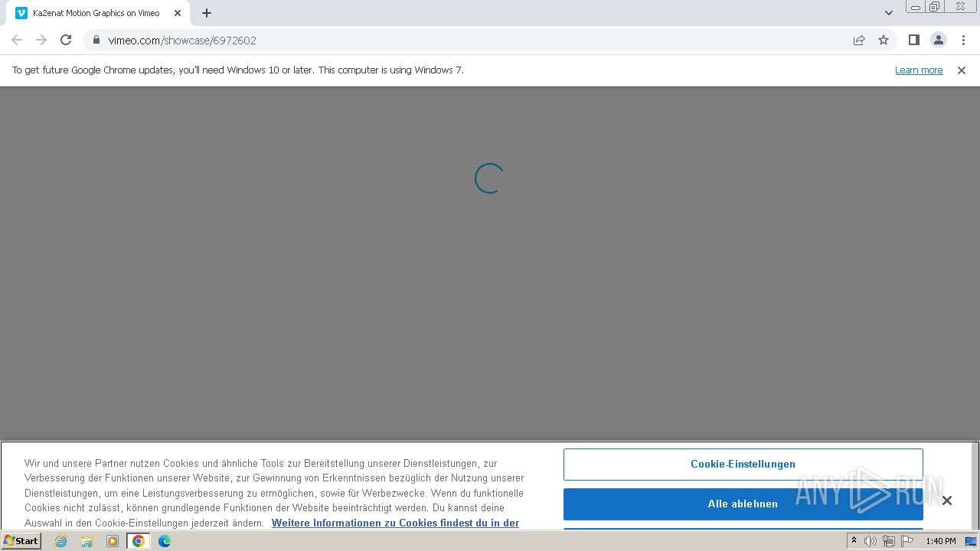Open the Chrome profile avatar
This screenshot has height=551, width=980.
938,40
